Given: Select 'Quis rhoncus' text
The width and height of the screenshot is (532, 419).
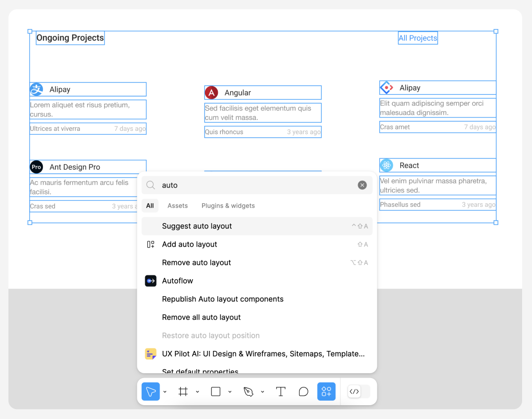Looking at the screenshot, I should [x=224, y=132].
